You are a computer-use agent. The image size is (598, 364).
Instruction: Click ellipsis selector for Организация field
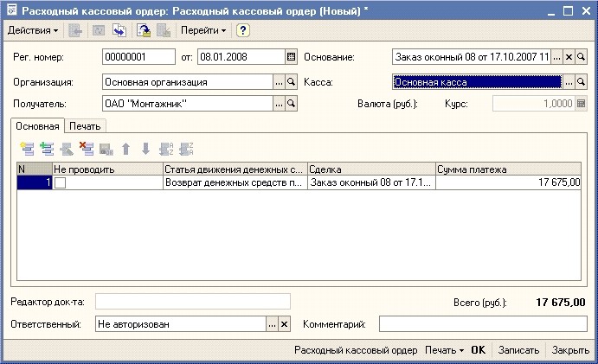[x=279, y=82]
